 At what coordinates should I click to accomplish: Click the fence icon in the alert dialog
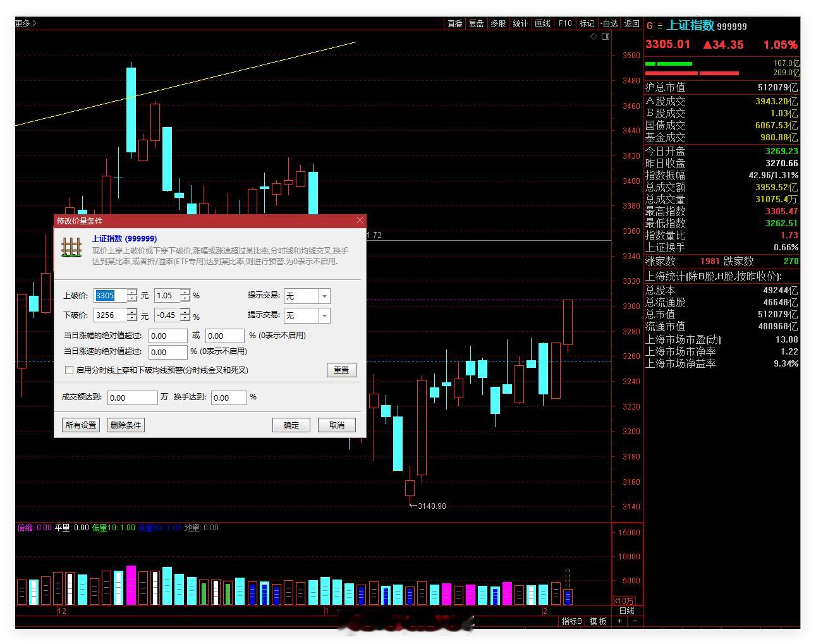(71, 247)
